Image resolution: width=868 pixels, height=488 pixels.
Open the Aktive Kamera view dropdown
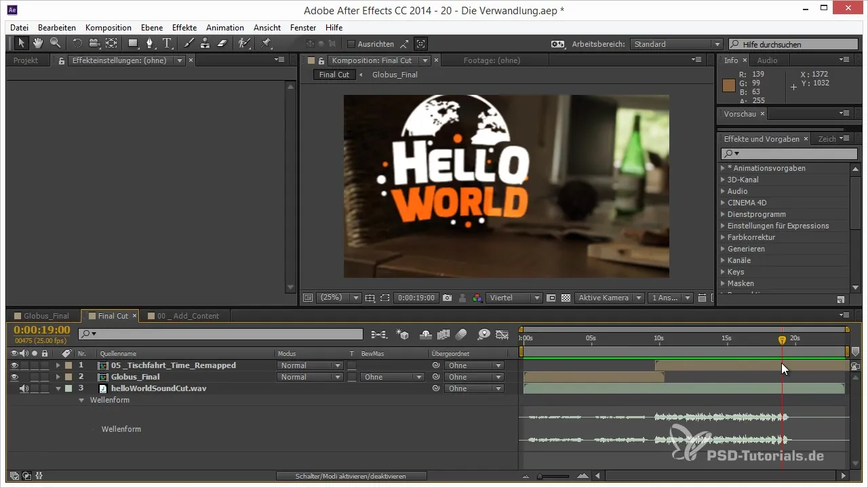pyautogui.click(x=610, y=298)
